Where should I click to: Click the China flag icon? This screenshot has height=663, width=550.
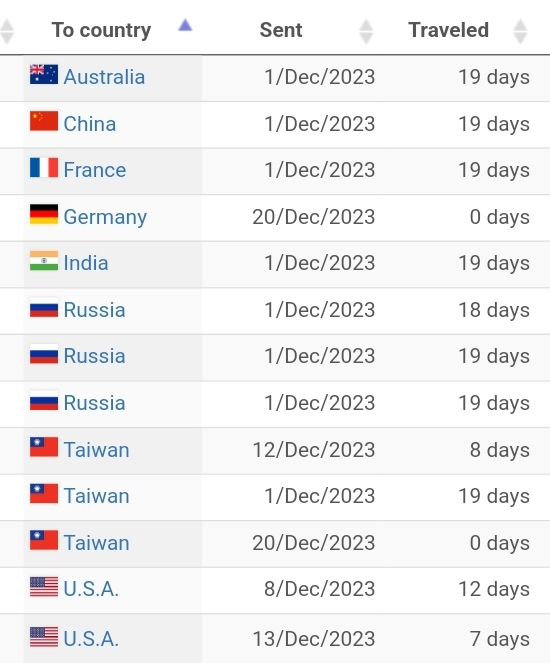pos(44,121)
